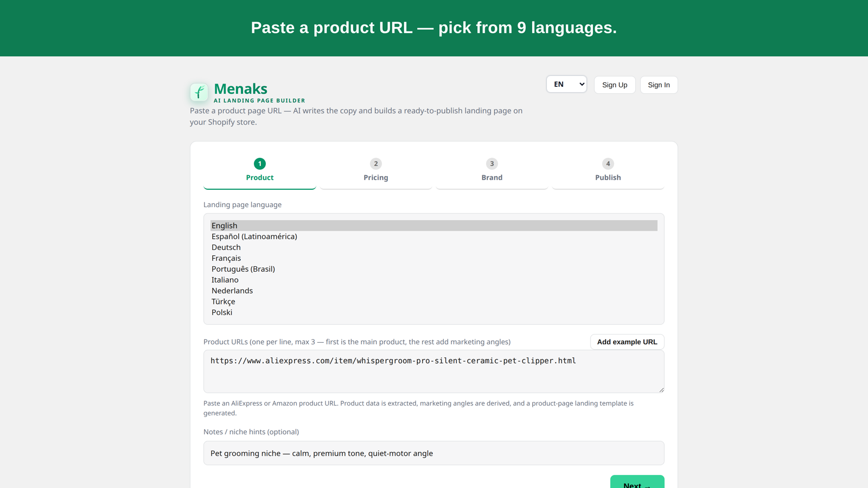
Task: Choose Polski as the page language
Action: pyautogui.click(x=434, y=312)
